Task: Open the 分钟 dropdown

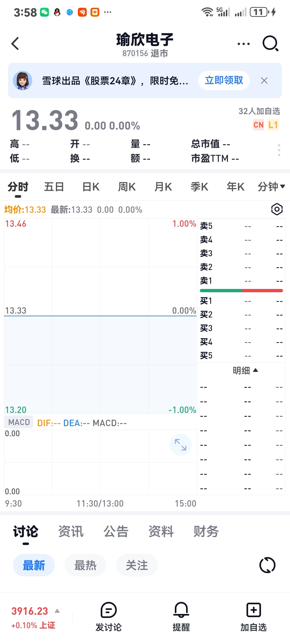Action: pyautogui.click(x=271, y=187)
